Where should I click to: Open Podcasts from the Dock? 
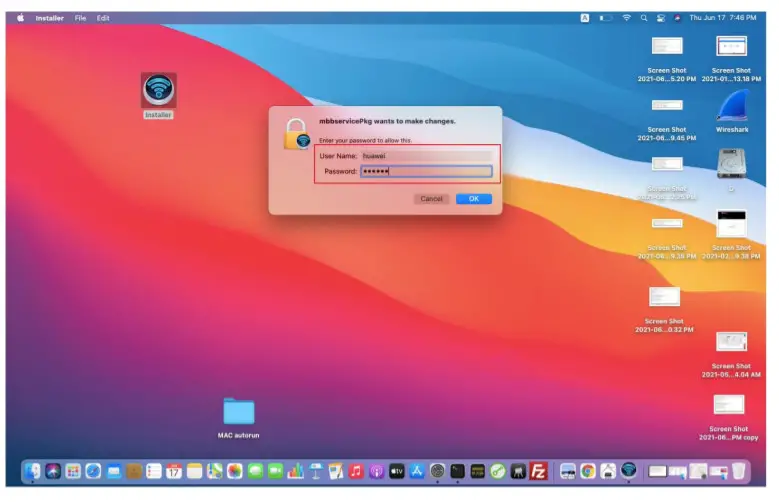377,471
